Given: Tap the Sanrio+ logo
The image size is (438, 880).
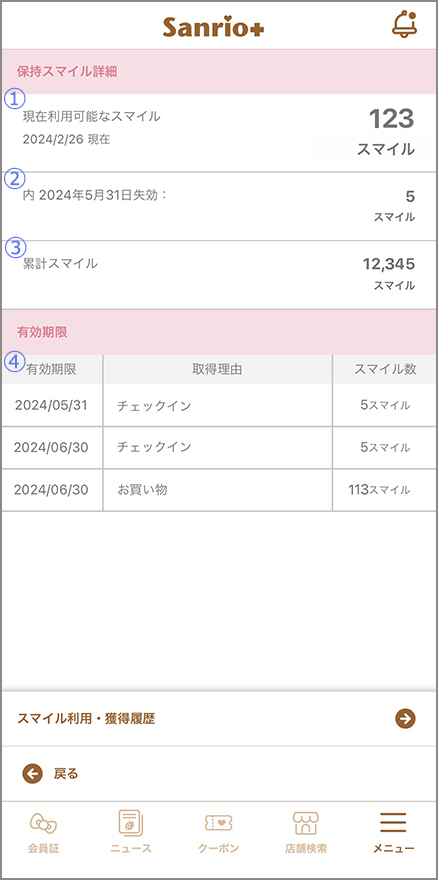Looking at the screenshot, I should (x=213, y=28).
